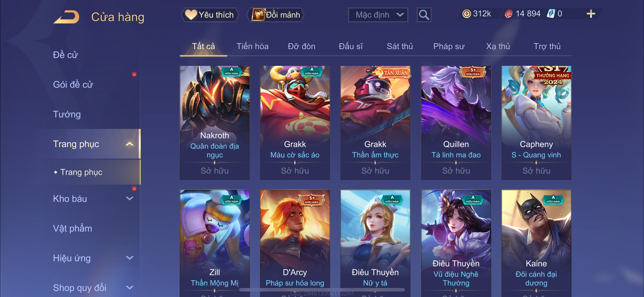Switch to the Tiến hóa tab

[x=252, y=46]
